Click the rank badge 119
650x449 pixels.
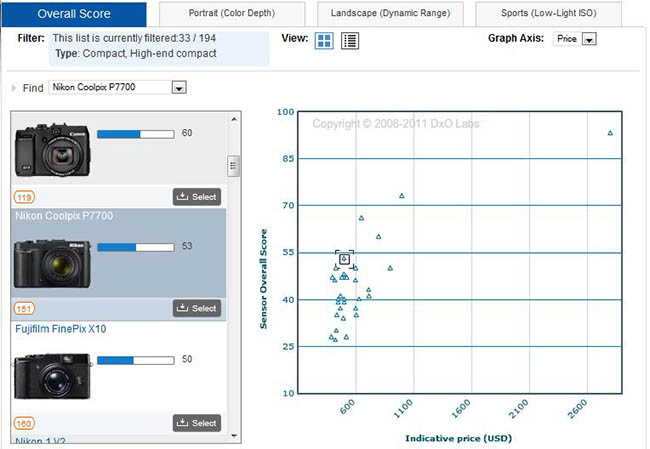click(24, 197)
